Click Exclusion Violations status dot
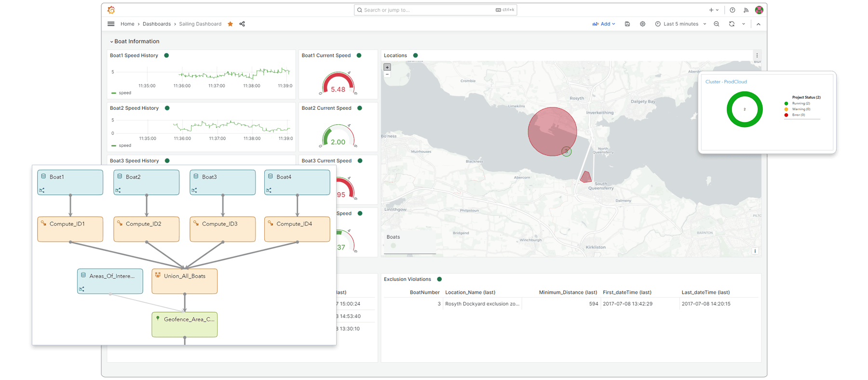 coord(439,279)
